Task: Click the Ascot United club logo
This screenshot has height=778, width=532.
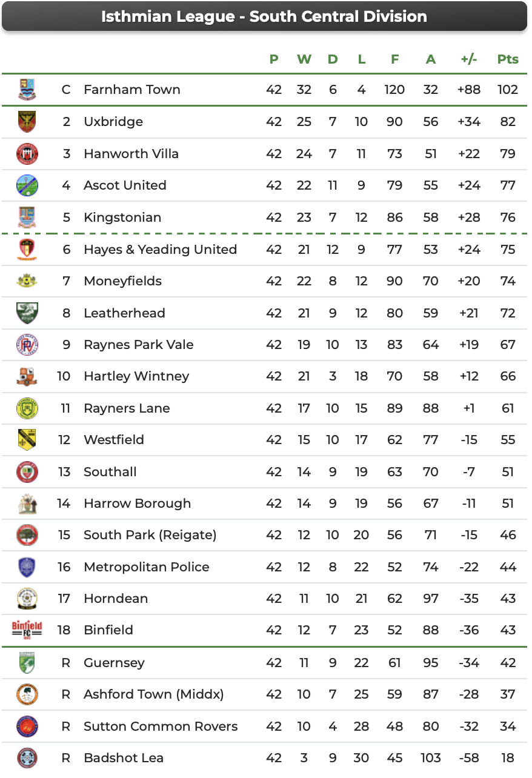Action: point(27,185)
